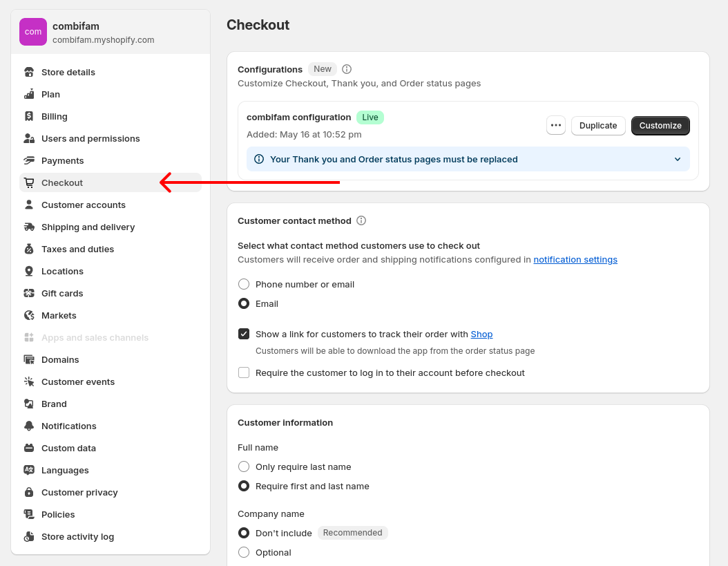Expand the Thank you pages replacement banner

(x=677, y=160)
